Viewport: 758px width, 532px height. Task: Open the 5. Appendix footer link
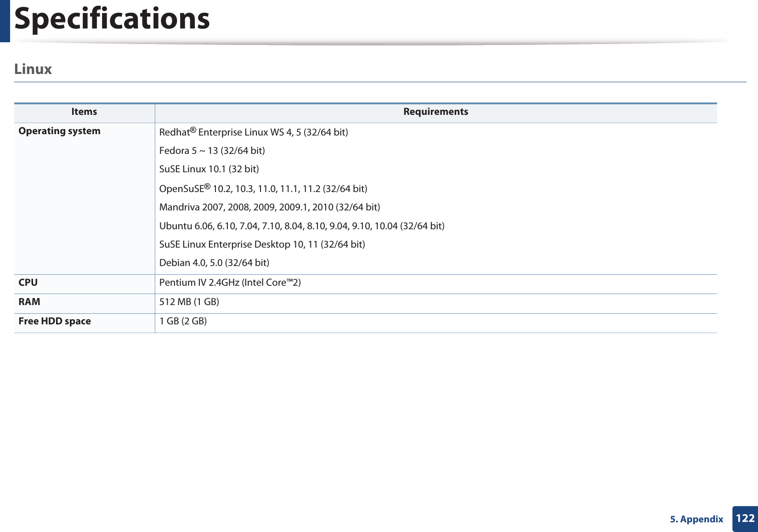(696, 519)
